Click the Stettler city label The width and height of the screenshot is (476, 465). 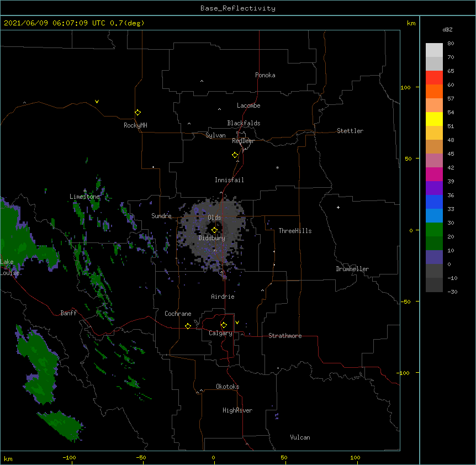tap(350, 131)
